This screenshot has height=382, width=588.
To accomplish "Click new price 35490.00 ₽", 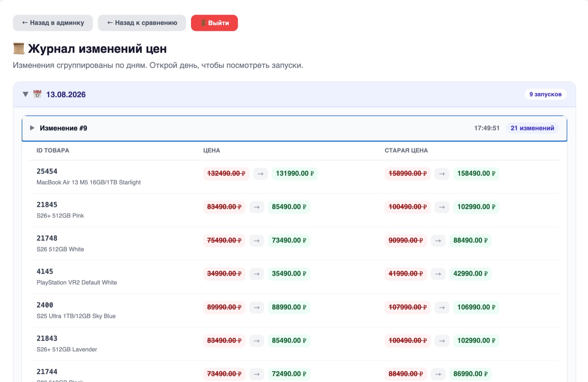I will tap(289, 274).
